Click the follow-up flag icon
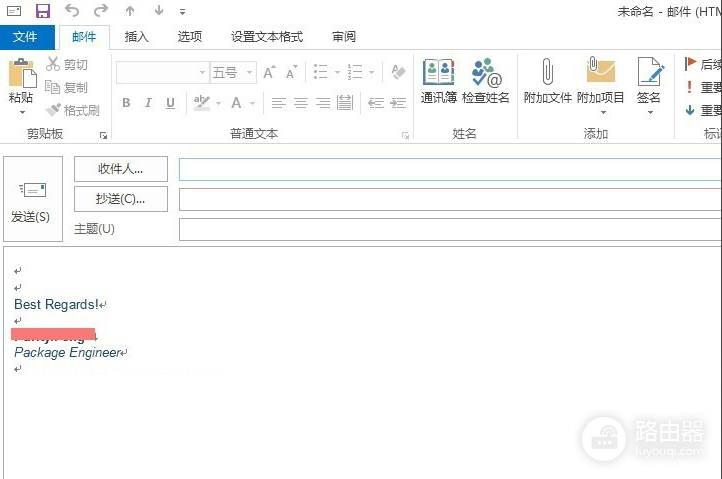The width and height of the screenshot is (722, 479). tap(690, 64)
